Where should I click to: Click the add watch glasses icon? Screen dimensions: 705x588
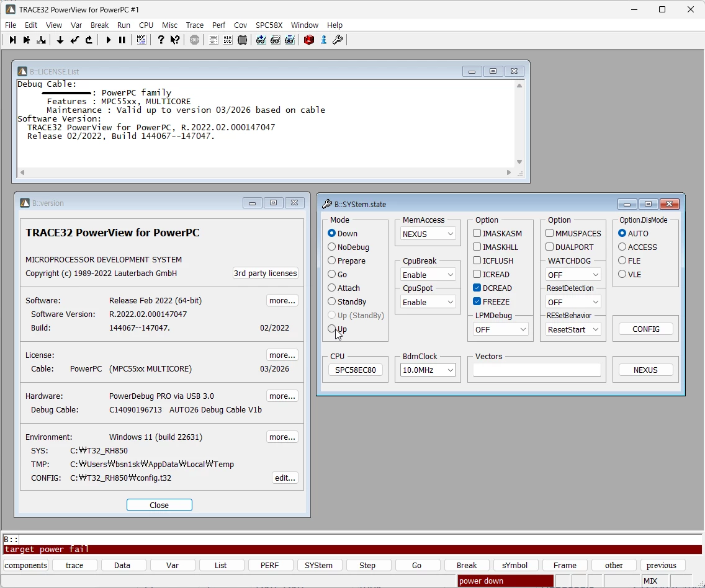[x=261, y=40]
